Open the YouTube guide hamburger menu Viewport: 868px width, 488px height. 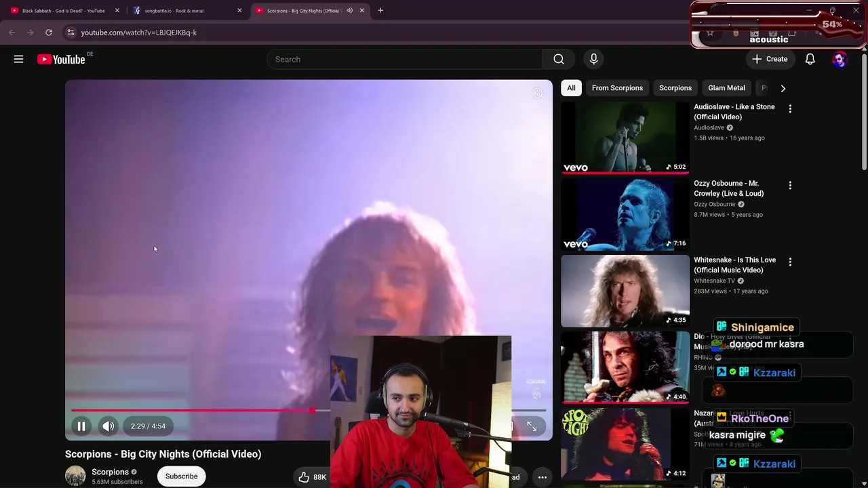point(18,59)
